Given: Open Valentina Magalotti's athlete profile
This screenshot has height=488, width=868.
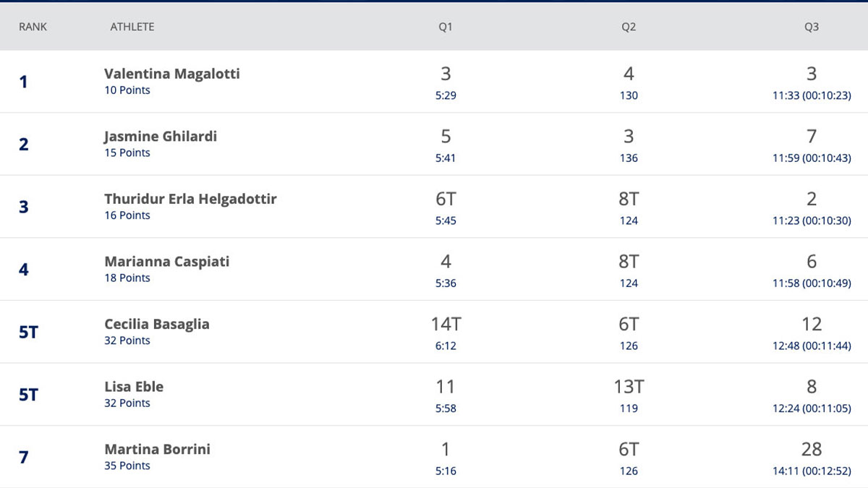Looking at the screenshot, I should [x=172, y=74].
